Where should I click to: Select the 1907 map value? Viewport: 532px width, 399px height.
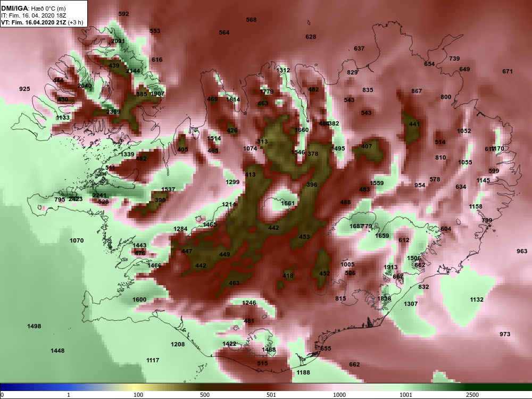pyautogui.click(x=157, y=94)
